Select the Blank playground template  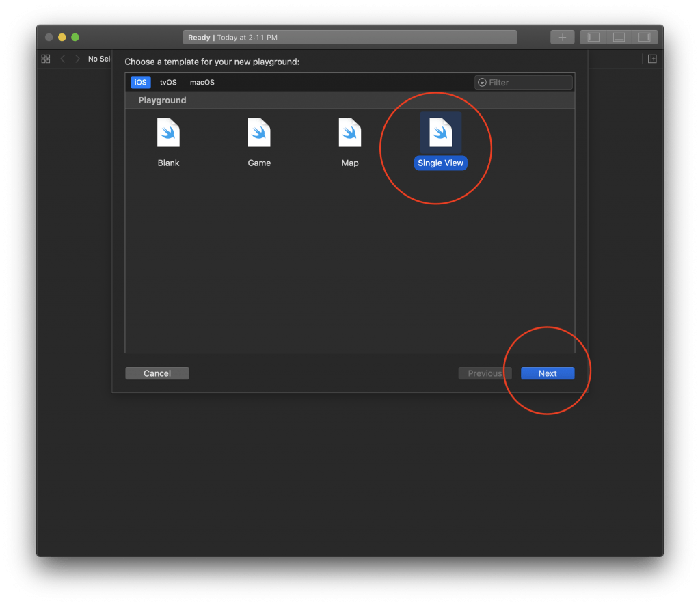tap(168, 142)
